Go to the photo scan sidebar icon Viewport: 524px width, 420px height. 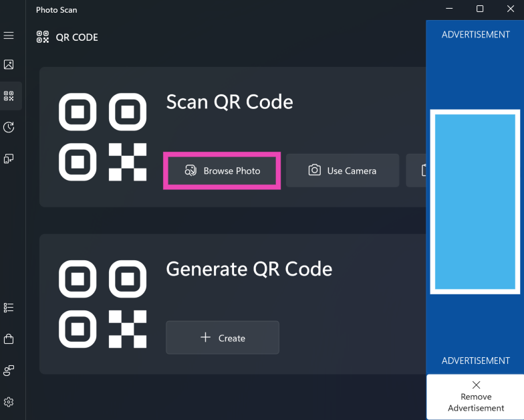coord(9,65)
